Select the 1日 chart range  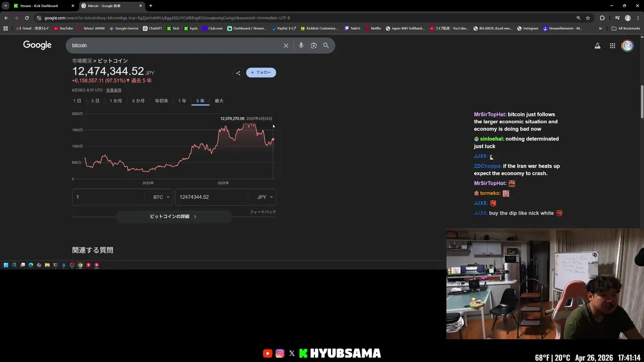(77, 101)
